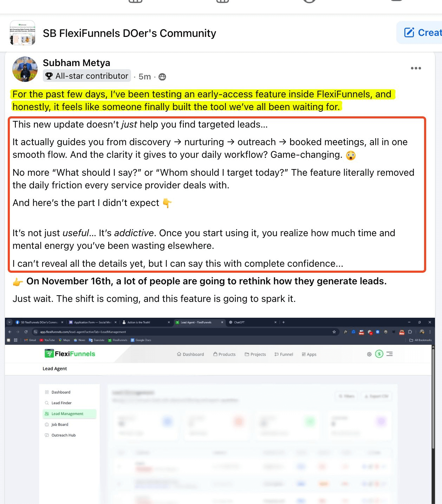This screenshot has height=504, width=442.
Task: Click the Apps grid navigation item
Action: [x=309, y=354]
